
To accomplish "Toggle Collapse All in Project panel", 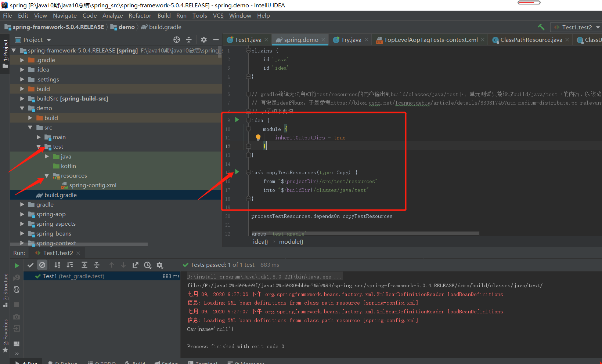I will point(189,40).
